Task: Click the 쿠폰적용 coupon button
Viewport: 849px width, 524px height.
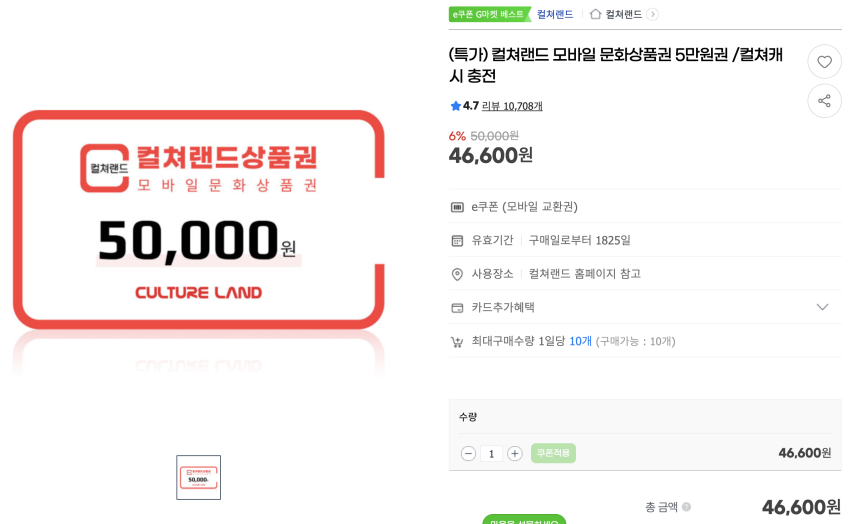Action: click(x=553, y=453)
